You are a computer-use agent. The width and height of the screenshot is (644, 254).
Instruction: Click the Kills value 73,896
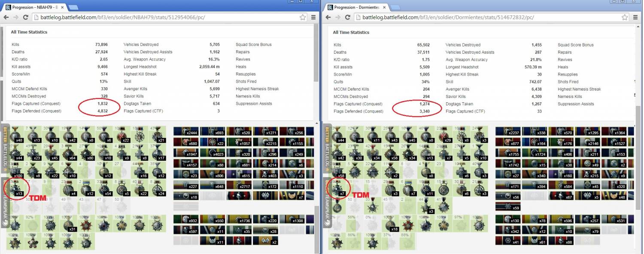101,44
